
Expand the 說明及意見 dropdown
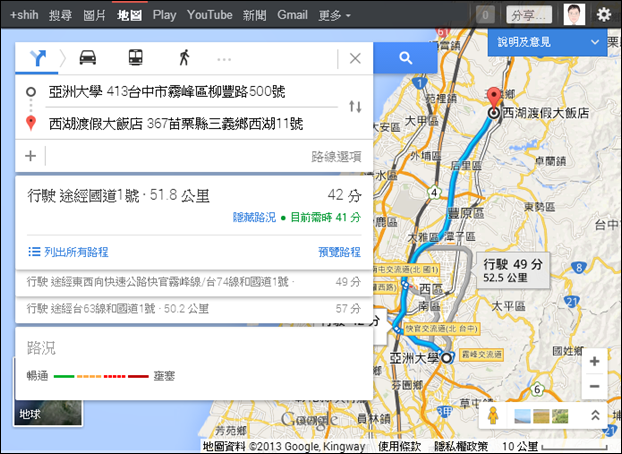547,42
